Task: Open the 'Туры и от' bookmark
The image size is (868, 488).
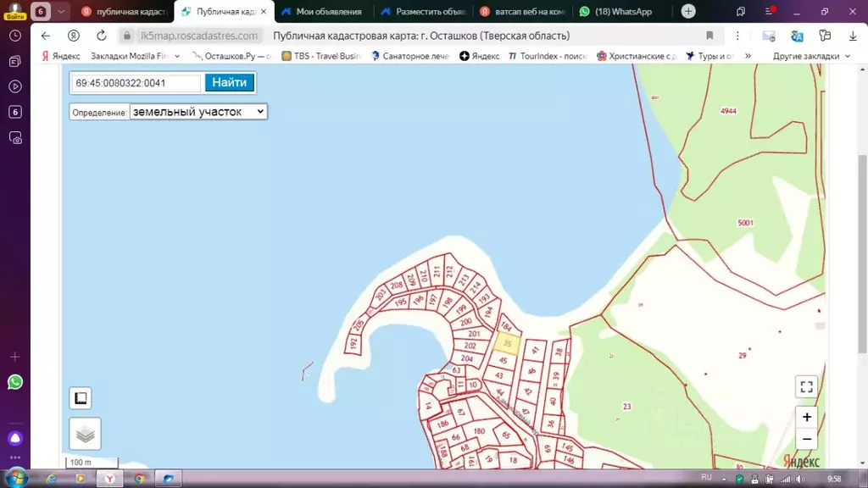Action: point(709,56)
